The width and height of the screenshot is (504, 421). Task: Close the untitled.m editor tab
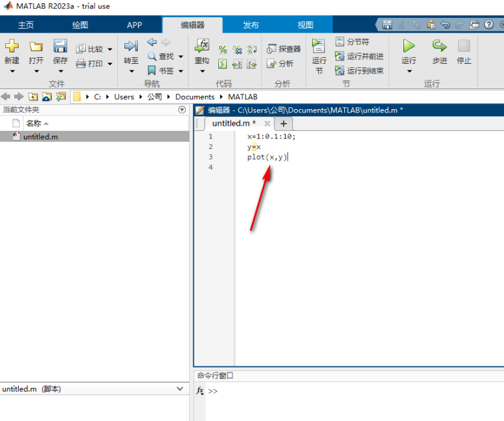[x=267, y=124]
